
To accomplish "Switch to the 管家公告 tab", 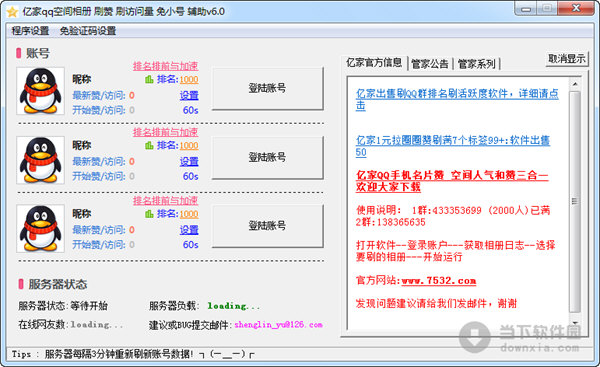I will (430, 64).
